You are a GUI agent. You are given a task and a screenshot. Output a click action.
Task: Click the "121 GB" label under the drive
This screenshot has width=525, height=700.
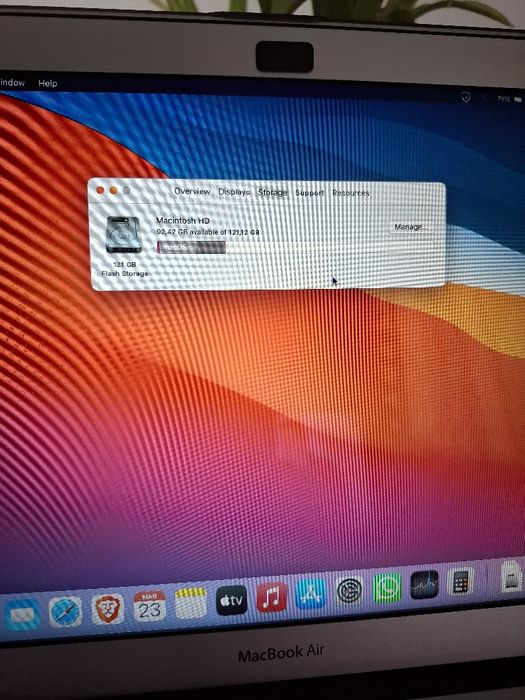125,264
